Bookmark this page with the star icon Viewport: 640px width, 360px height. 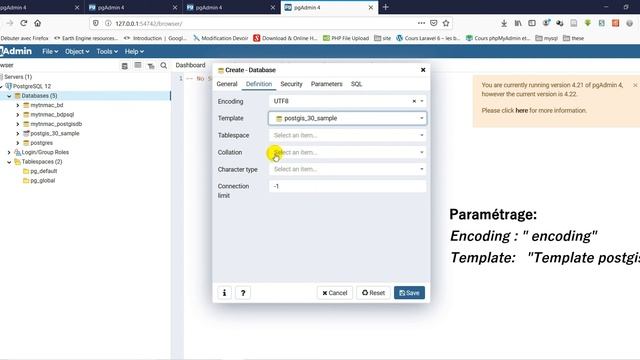pos(446,23)
